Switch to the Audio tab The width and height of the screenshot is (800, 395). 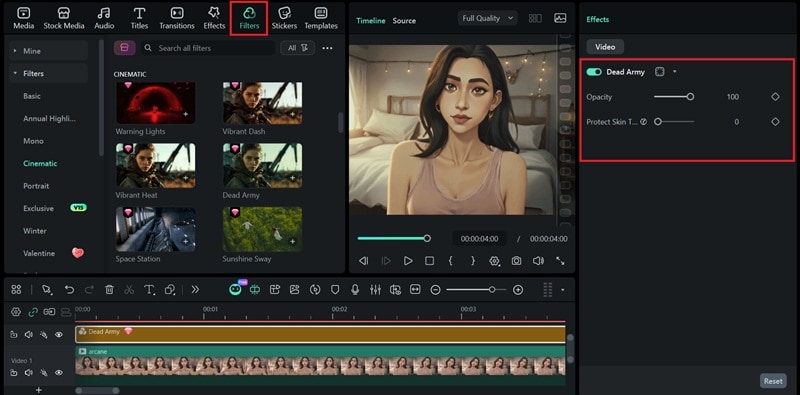point(104,18)
